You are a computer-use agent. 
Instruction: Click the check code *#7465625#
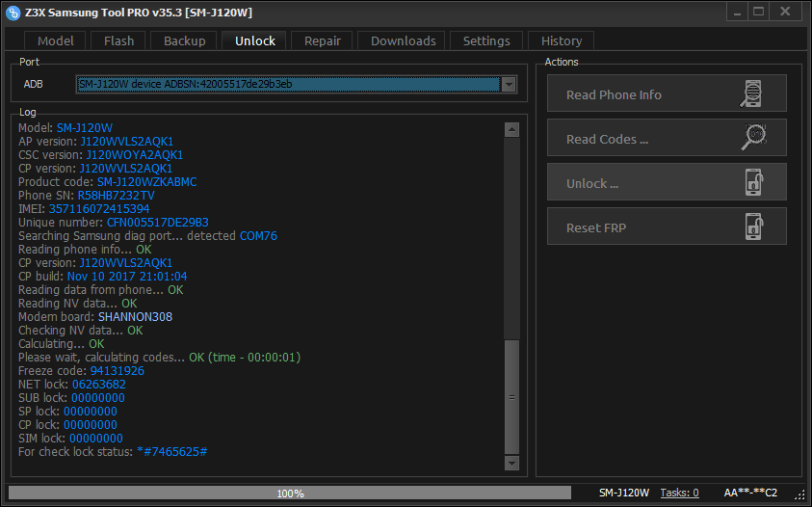pyautogui.click(x=171, y=452)
